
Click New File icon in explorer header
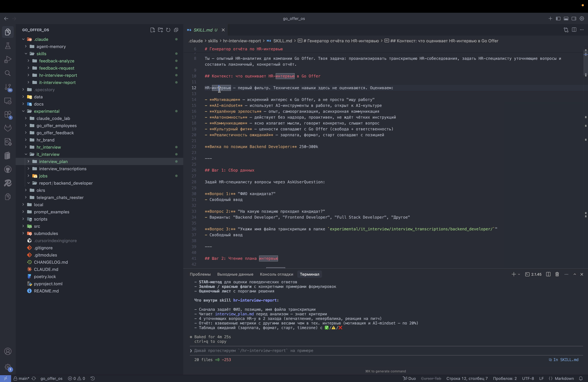click(x=152, y=30)
